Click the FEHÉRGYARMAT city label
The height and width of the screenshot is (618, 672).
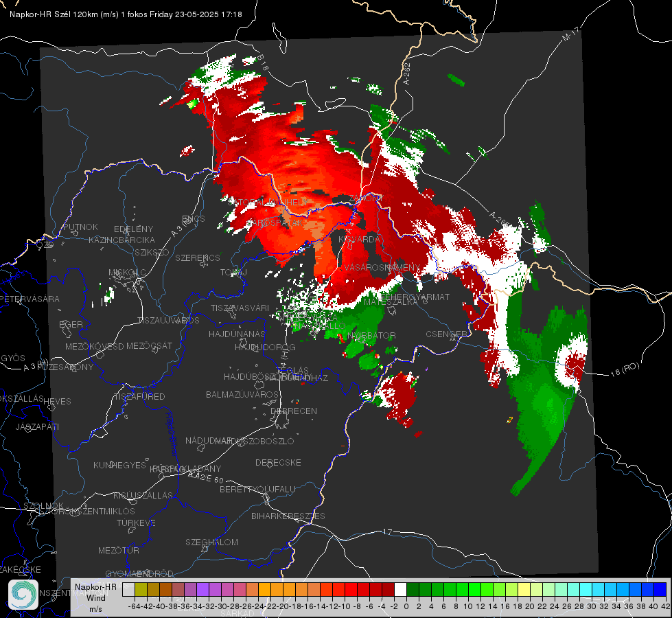pyautogui.click(x=415, y=297)
